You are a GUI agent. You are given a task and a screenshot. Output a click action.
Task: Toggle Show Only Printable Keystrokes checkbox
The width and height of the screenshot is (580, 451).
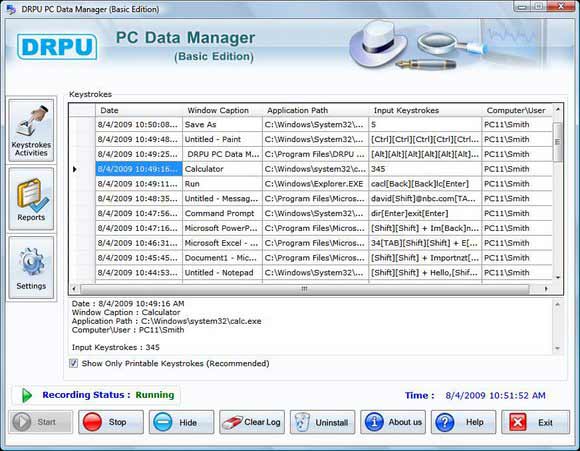pyautogui.click(x=73, y=363)
